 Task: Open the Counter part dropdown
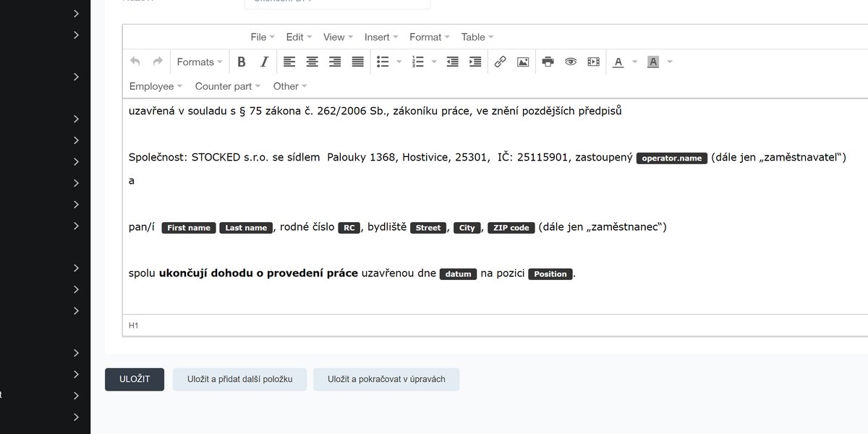click(x=228, y=86)
